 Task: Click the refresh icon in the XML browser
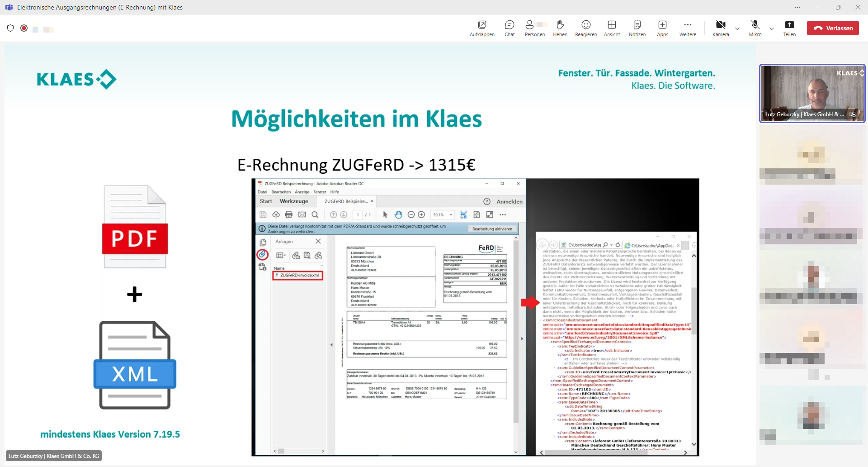(618, 245)
